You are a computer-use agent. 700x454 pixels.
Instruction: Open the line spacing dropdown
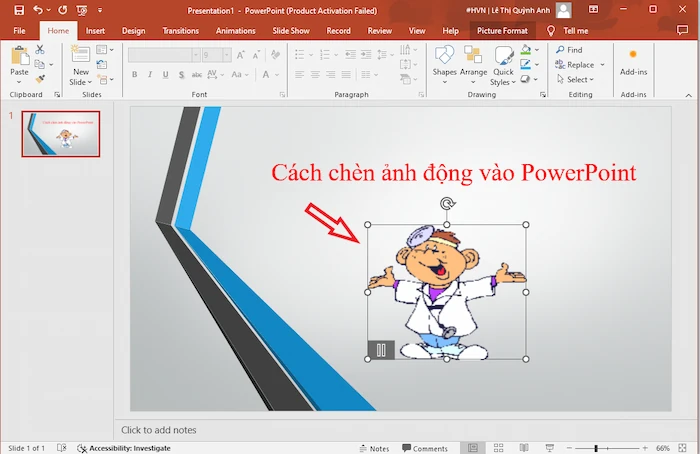pos(385,54)
